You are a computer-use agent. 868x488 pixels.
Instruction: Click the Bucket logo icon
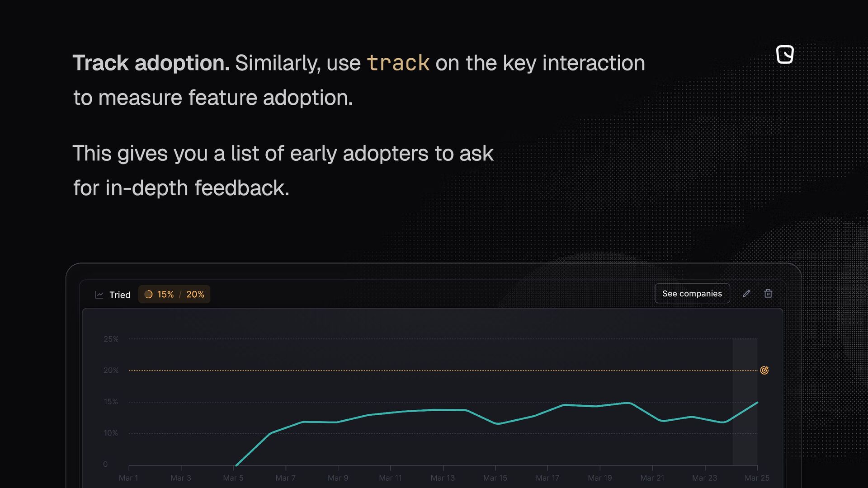point(785,54)
